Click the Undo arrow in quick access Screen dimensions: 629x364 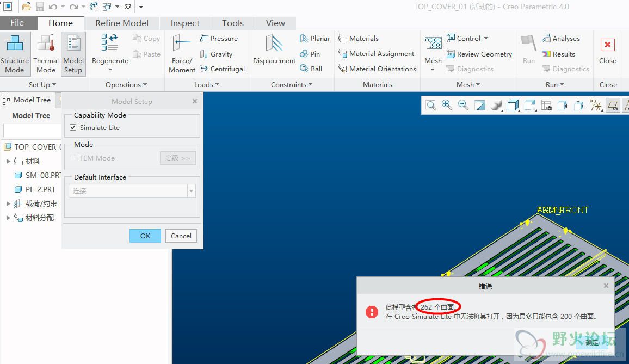(53, 7)
